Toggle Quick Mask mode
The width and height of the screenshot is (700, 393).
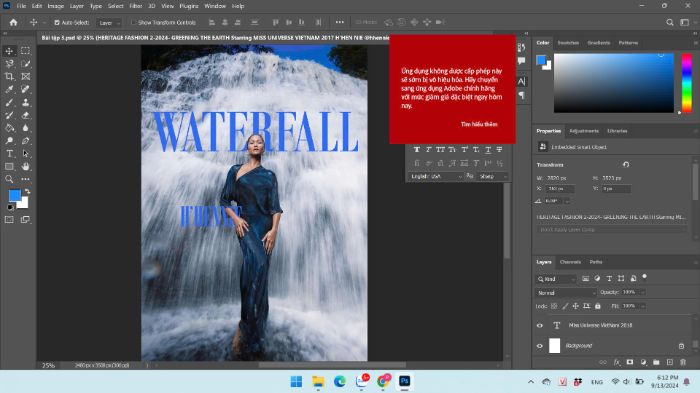(x=9, y=219)
